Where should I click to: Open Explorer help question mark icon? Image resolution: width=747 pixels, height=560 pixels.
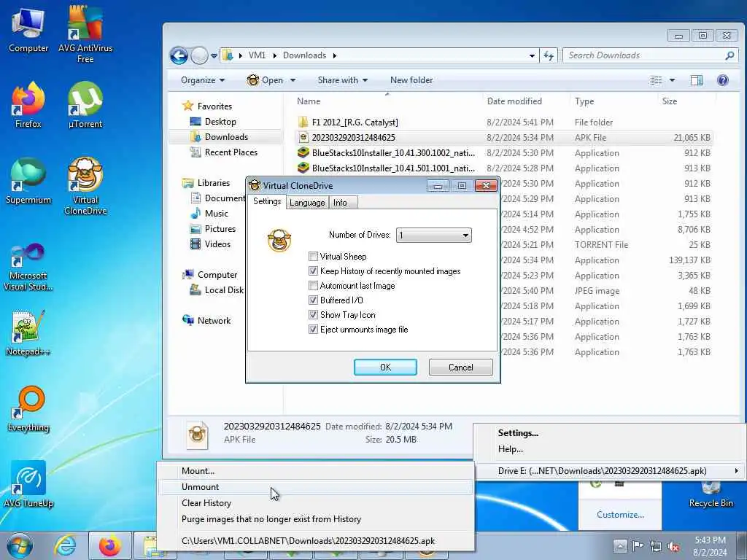(723, 80)
